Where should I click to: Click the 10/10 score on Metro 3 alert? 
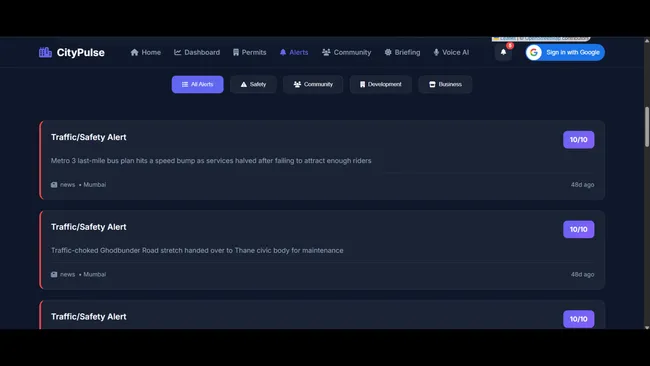(578, 140)
